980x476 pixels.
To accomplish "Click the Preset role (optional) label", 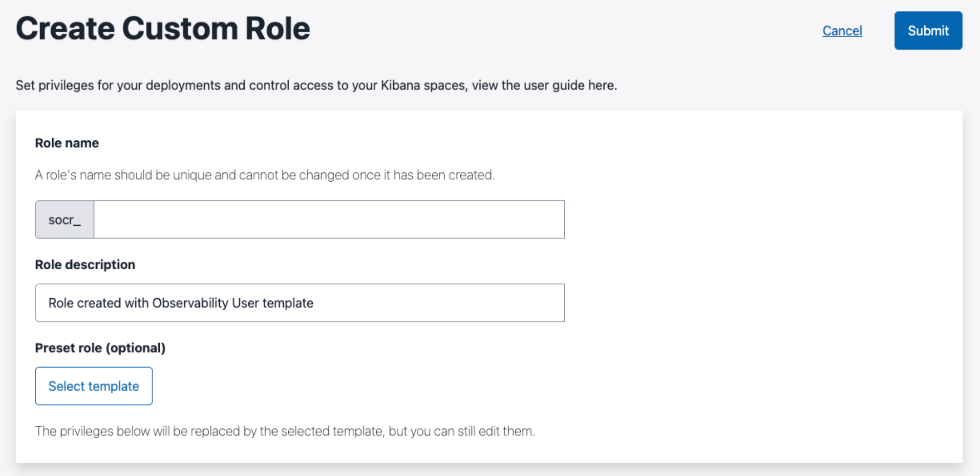I will [x=100, y=347].
